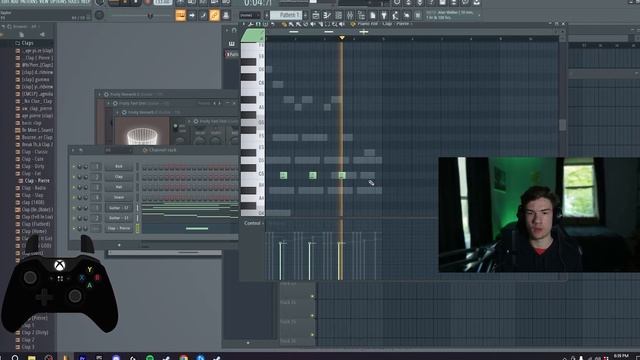Open Fruity Reeverb 2 window menu arrow
This screenshot has height=360, width=640.
point(99,94)
